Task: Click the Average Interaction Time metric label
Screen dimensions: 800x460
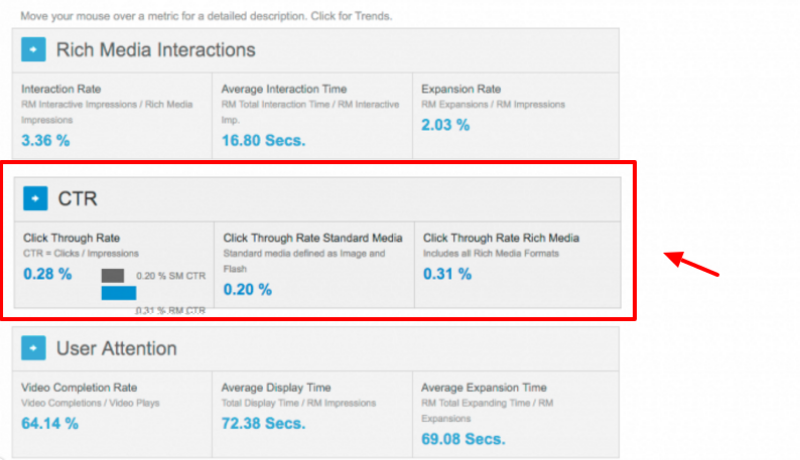Action: click(282, 88)
